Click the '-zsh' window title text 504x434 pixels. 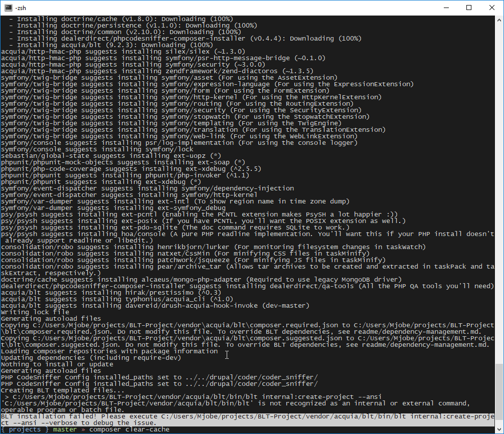pos(21,8)
